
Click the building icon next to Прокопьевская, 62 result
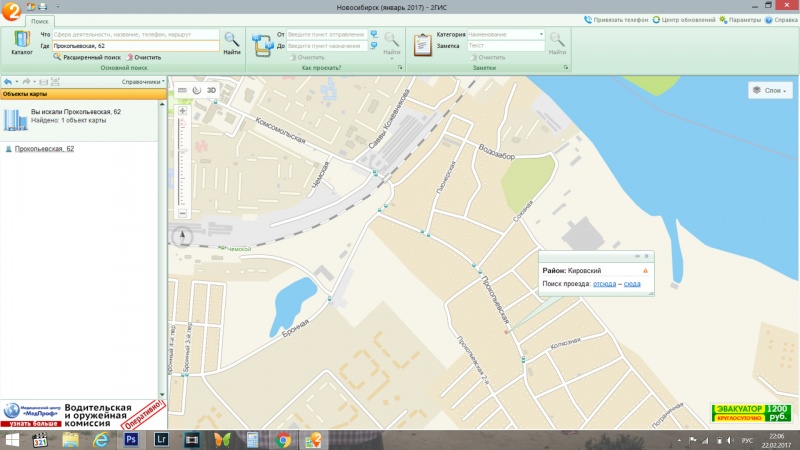(x=8, y=149)
